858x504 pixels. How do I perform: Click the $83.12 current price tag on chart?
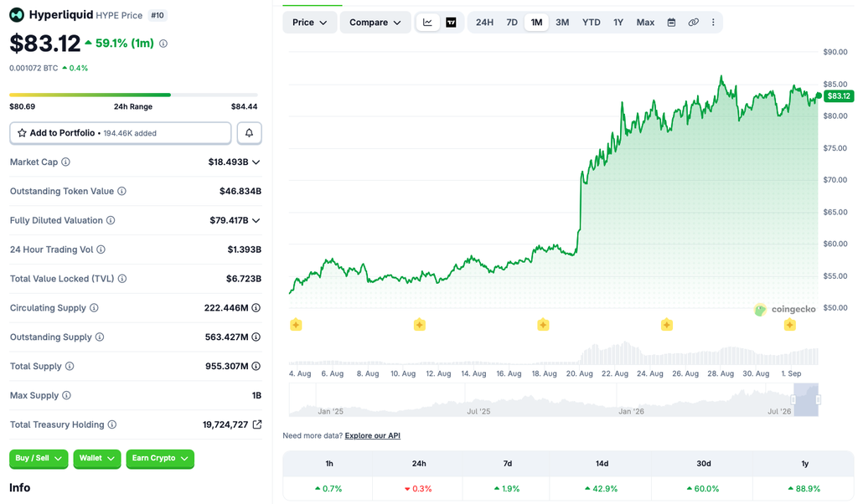838,96
